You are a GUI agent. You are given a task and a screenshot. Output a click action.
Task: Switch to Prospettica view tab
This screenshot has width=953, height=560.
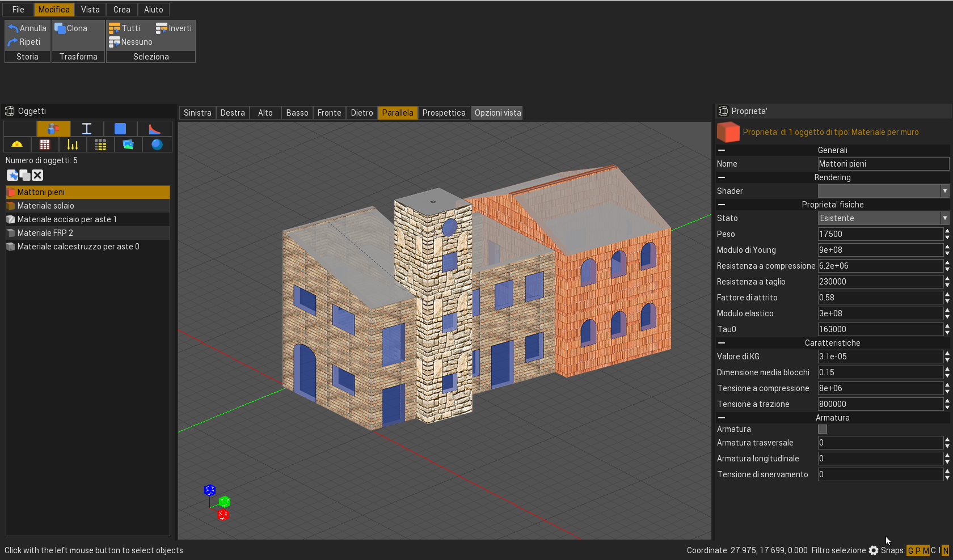(x=444, y=113)
